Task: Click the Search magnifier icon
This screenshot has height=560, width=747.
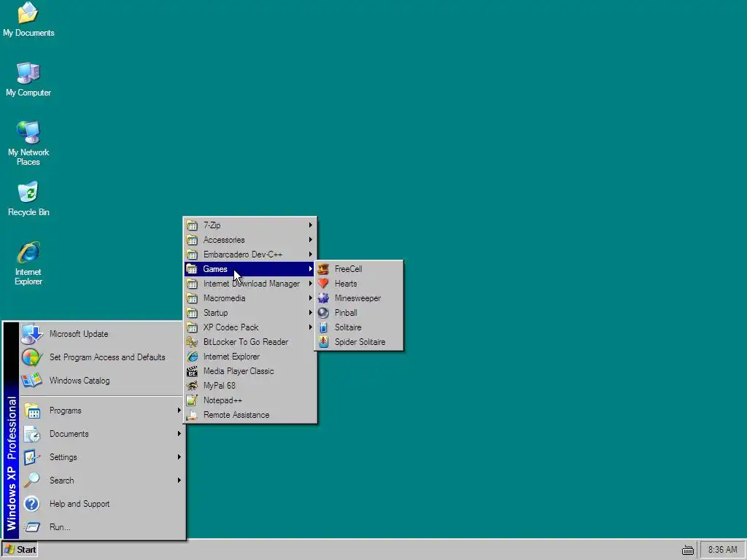Action: tap(32, 480)
